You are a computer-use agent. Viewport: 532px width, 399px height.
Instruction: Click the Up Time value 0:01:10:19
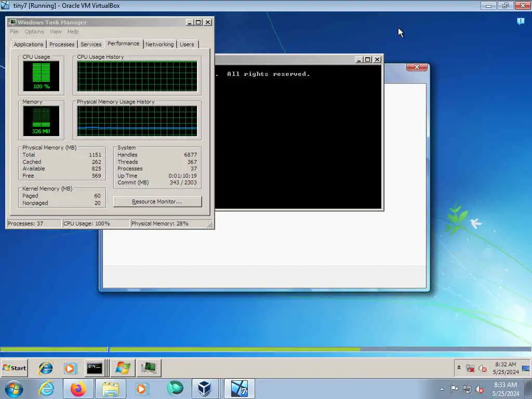coord(182,176)
